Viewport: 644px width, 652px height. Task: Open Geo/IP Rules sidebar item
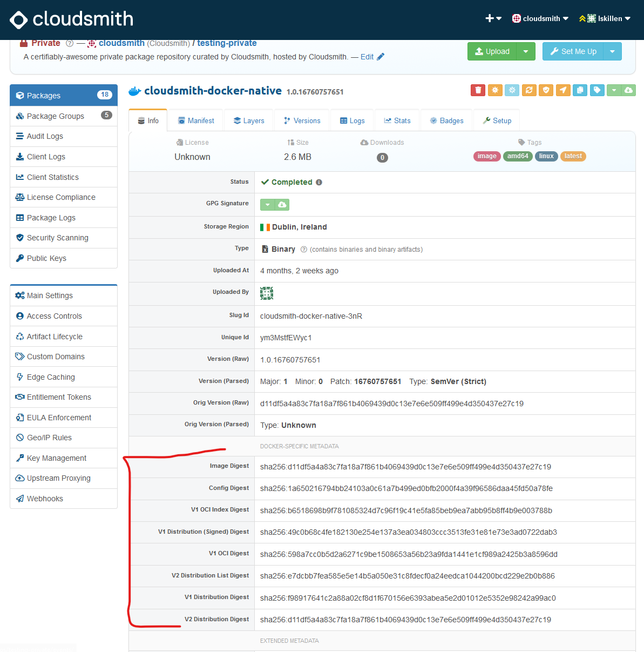pos(64,438)
